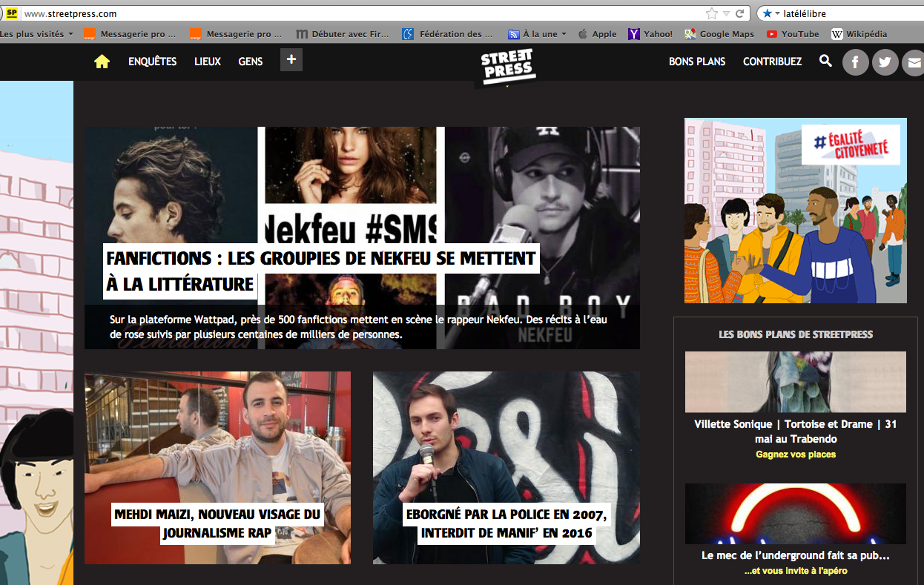The height and width of the screenshot is (585, 924).
Task: Click the StreetPress logo
Action: [x=507, y=67]
